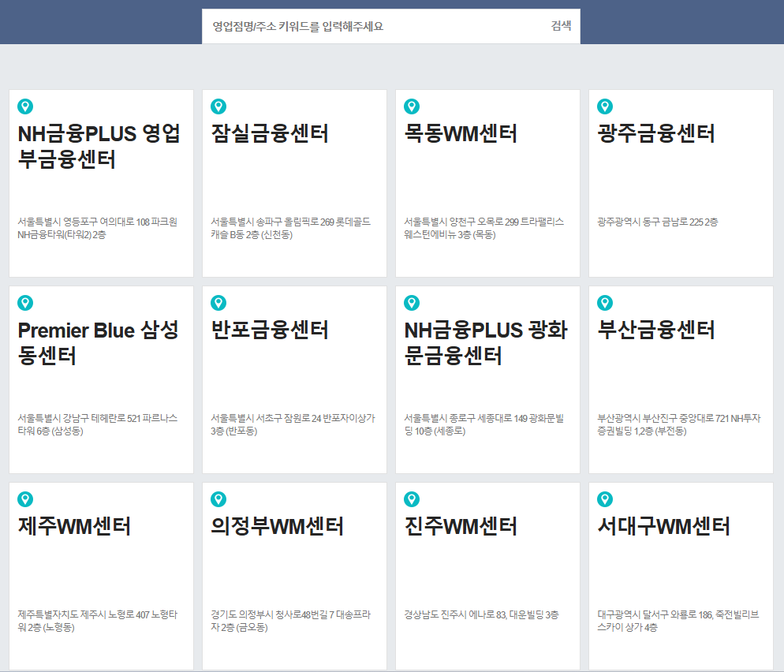Click the location pin icon on 서대구WM센터 card

pyautogui.click(x=604, y=499)
